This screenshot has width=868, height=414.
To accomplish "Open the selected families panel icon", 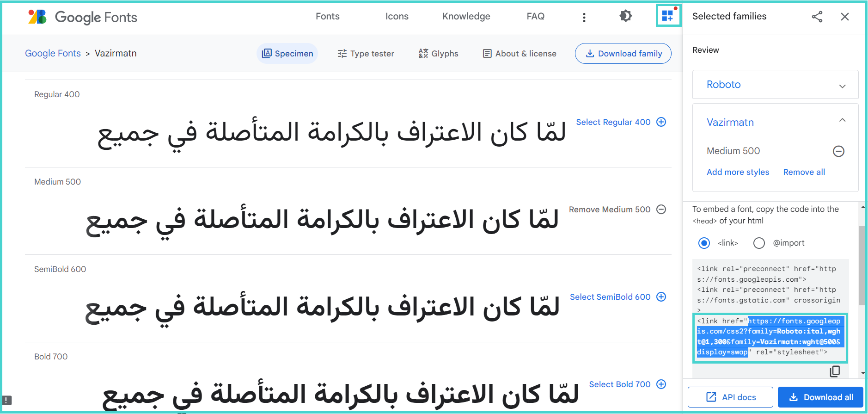I will click(x=668, y=16).
